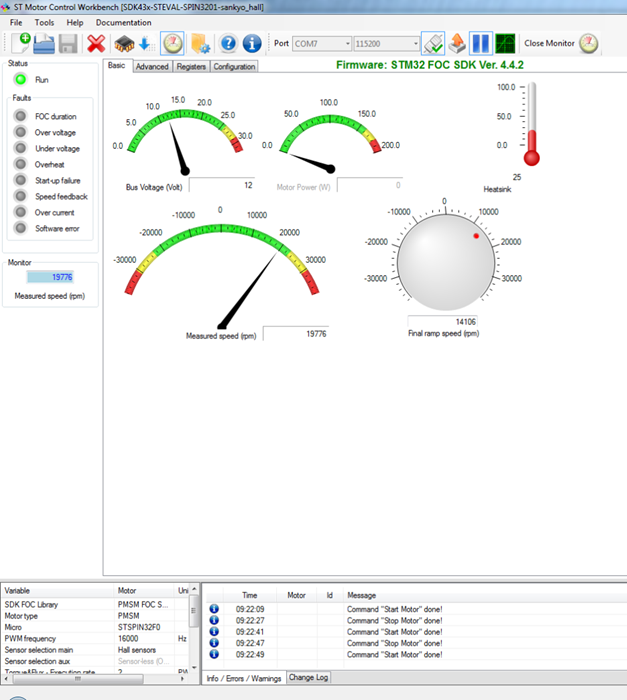This screenshot has height=700, width=627.
Task: Click the Speed feedback fault indicator
Action: pos(20,196)
